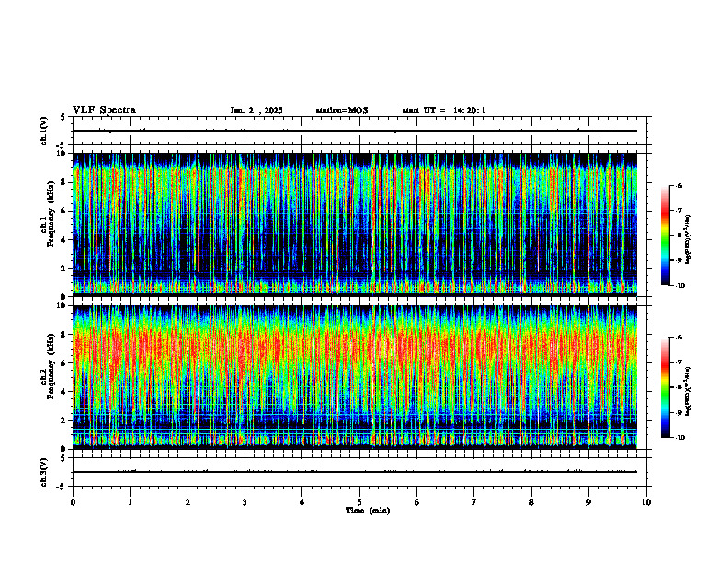
Task: Click the "ch.1(V)" axis label
Action: tap(44, 131)
